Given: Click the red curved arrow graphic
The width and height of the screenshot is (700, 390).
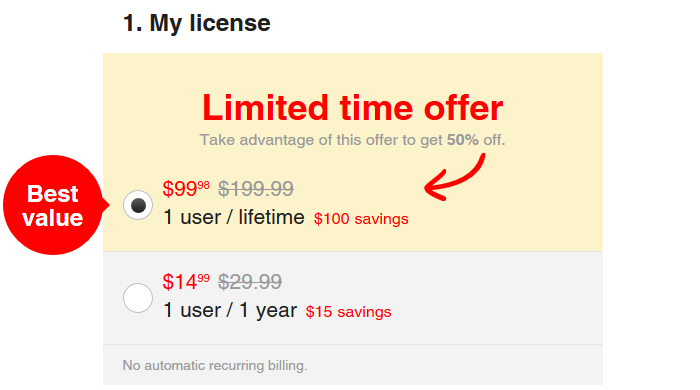Looking at the screenshot, I should pyautogui.click(x=454, y=177).
